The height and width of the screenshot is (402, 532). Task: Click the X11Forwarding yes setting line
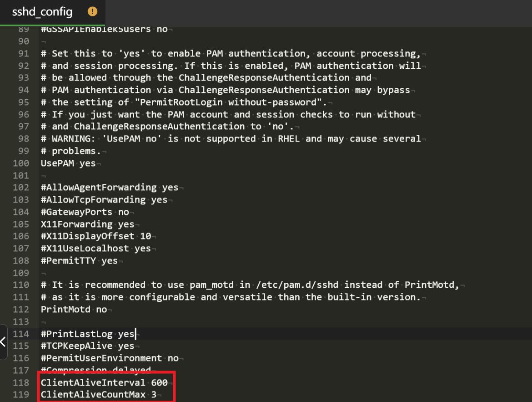[x=87, y=224]
